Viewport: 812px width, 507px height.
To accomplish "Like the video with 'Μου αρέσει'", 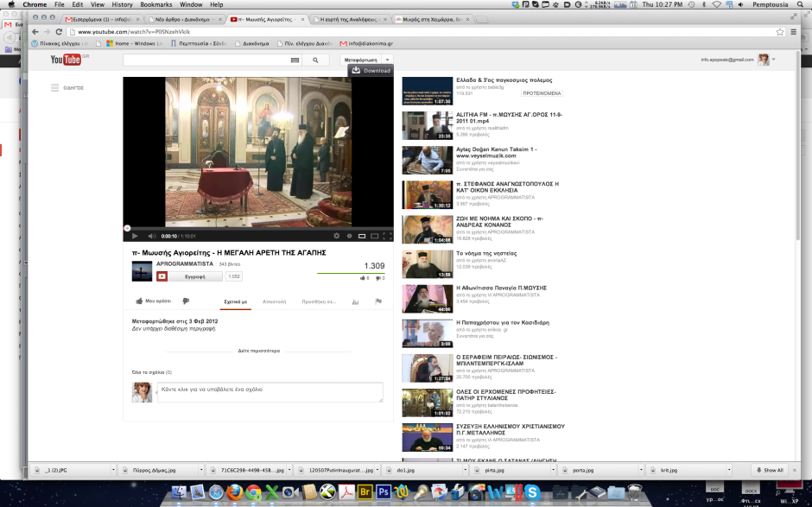I will coord(153,301).
